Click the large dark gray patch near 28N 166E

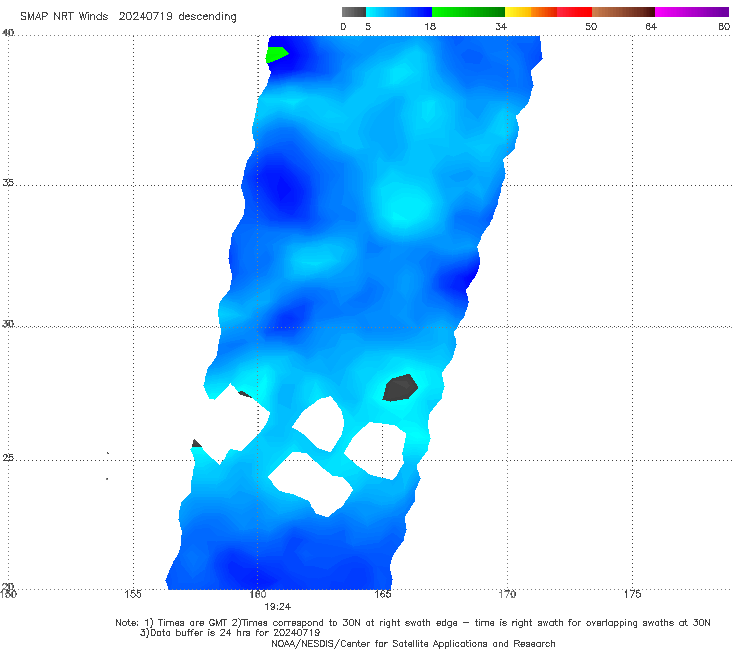(400, 388)
